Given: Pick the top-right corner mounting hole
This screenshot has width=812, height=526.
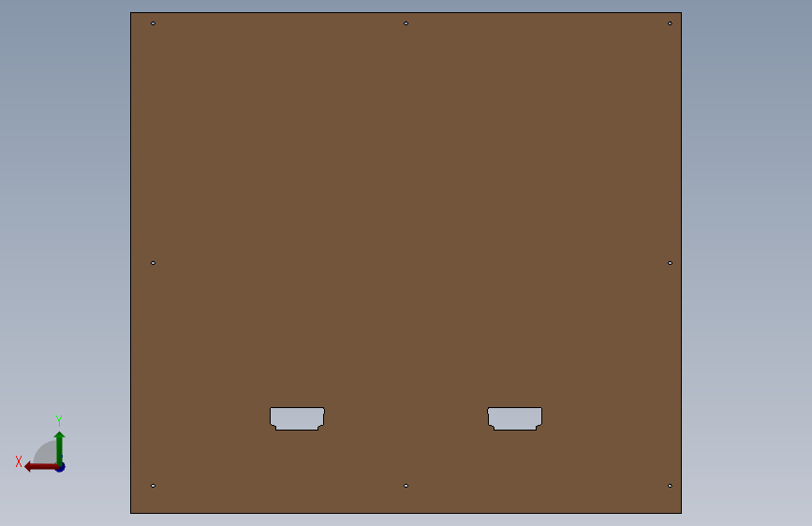Looking at the screenshot, I should (x=670, y=23).
